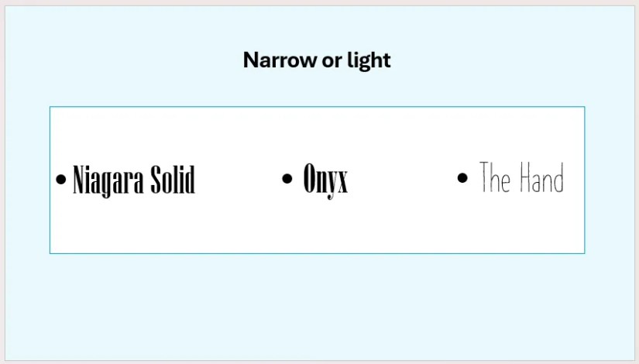
Task: Select the text box by its bottom border
Action: click(317, 253)
